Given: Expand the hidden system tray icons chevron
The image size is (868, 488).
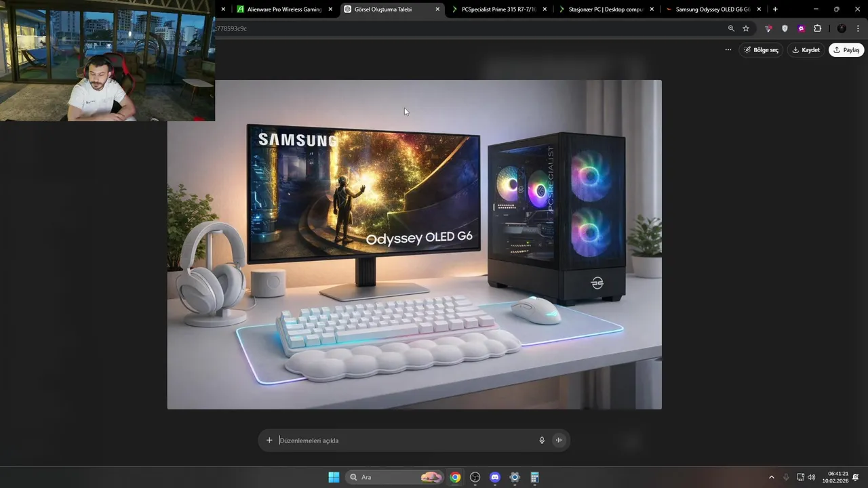Looking at the screenshot, I should pyautogui.click(x=771, y=477).
